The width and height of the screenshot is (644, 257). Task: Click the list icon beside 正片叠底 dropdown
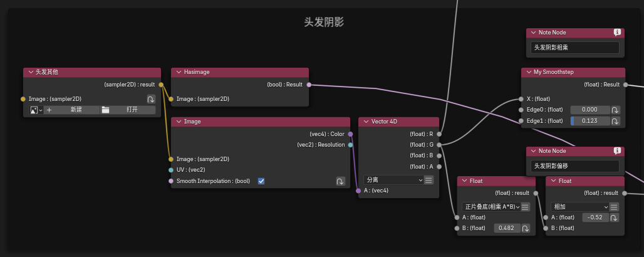point(526,207)
